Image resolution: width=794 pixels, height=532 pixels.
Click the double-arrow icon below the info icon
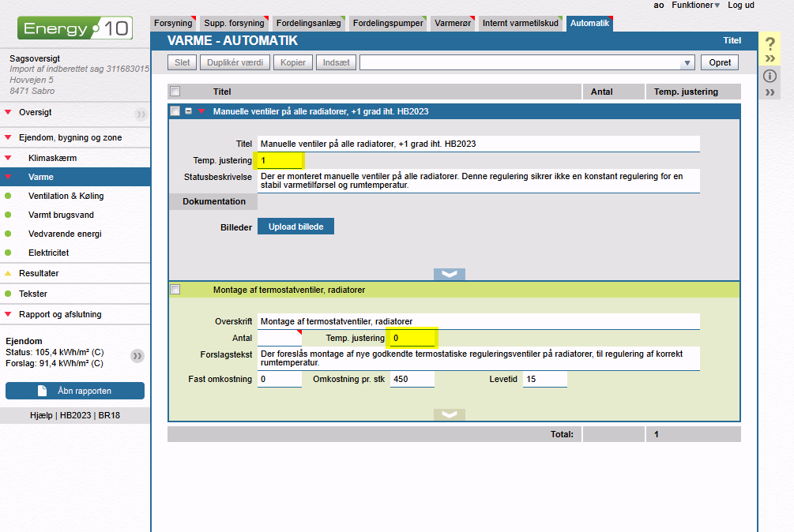click(x=770, y=92)
